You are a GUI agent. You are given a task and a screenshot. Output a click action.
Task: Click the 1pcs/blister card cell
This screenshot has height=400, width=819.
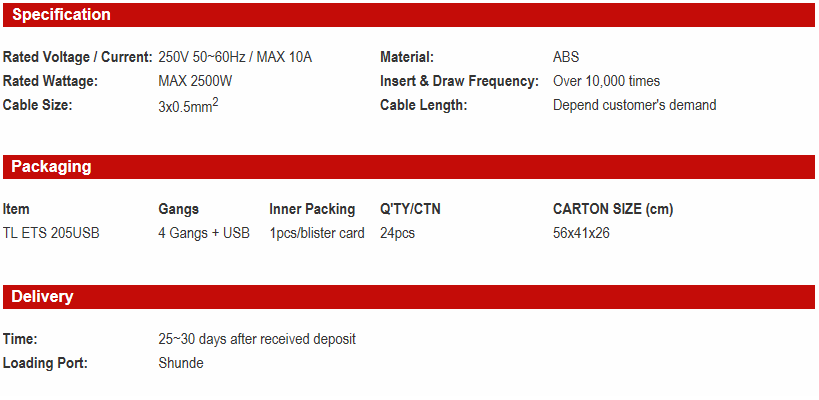pyautogui.click(x=317, y=233)
